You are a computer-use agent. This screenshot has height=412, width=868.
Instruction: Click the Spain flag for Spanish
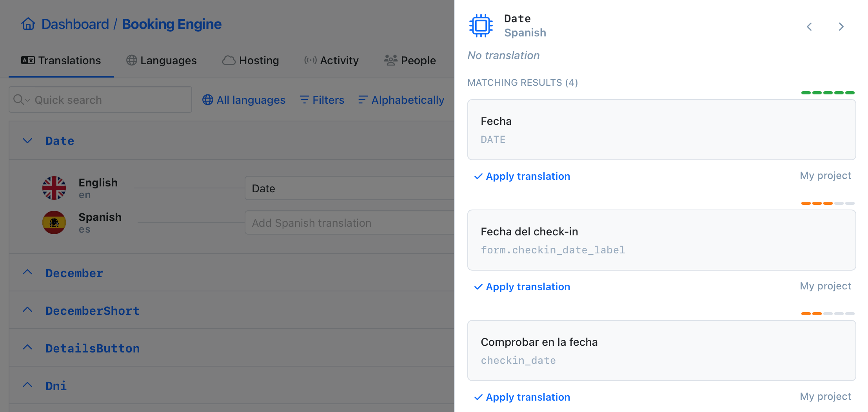[x=54, y=222]
